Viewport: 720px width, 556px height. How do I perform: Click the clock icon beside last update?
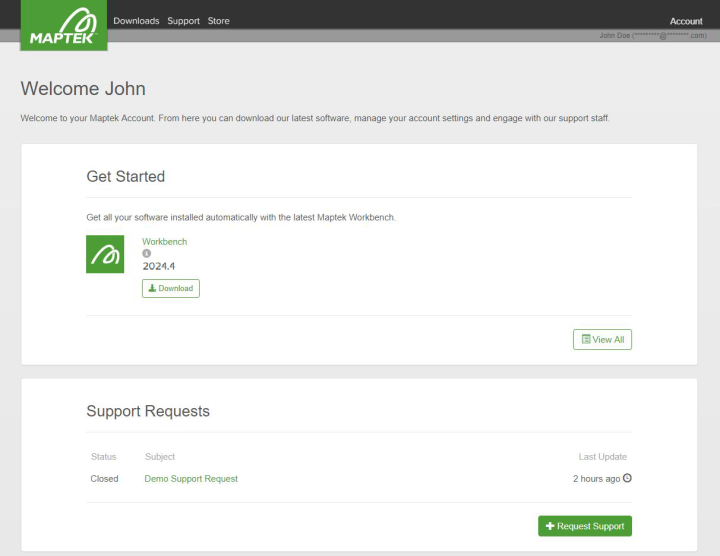(627, 478)
